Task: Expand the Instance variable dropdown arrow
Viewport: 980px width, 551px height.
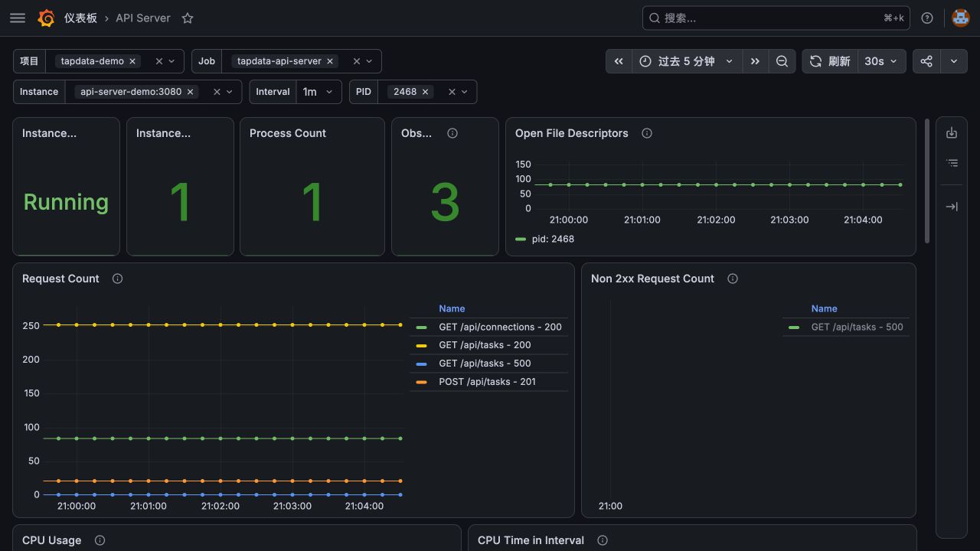Action: click(x=230, y=92)
